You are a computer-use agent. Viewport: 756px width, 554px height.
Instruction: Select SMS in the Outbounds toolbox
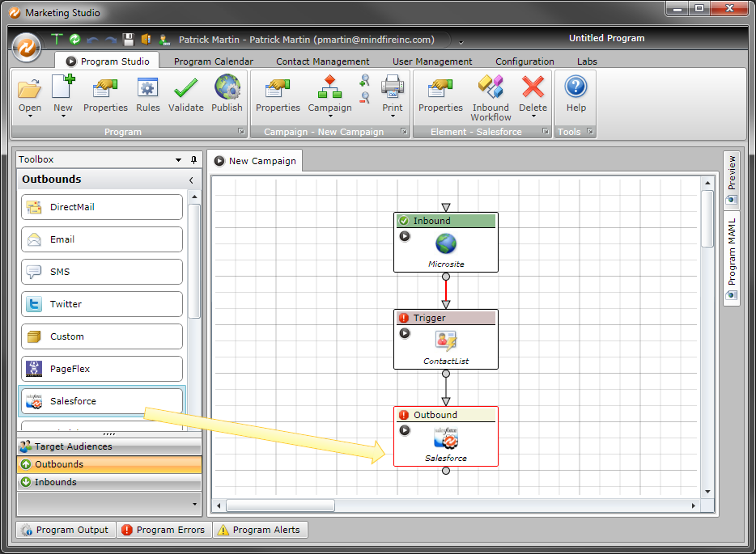tap(102, 272)
